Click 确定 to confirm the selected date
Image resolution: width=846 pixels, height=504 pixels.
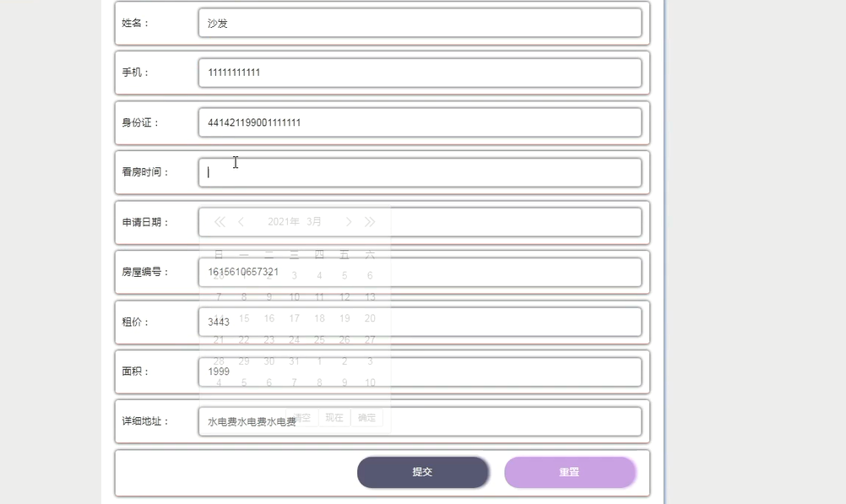coord(366,417)
